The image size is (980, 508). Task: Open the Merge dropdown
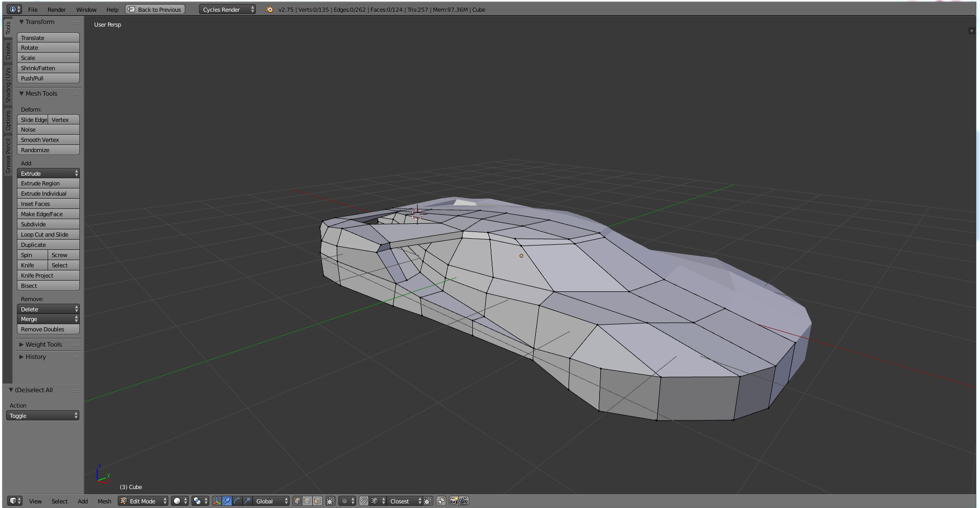pyautogui.click(x=48, y=319)
